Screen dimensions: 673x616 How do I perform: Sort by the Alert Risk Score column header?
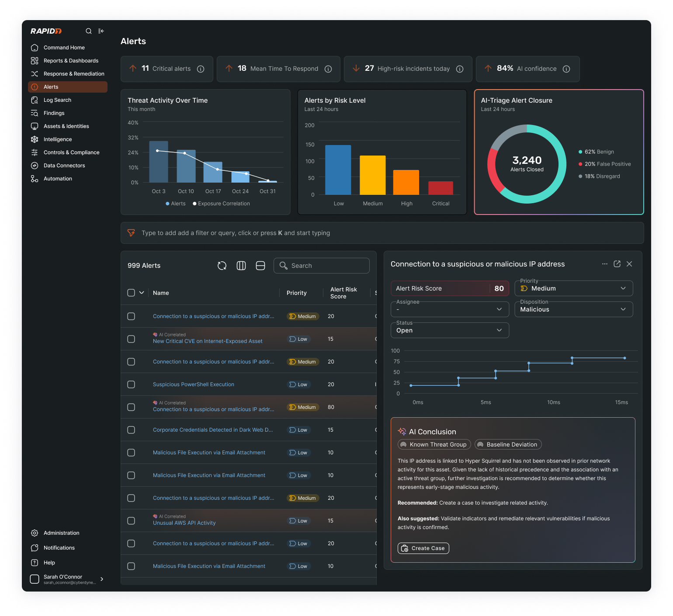[343, 293]
